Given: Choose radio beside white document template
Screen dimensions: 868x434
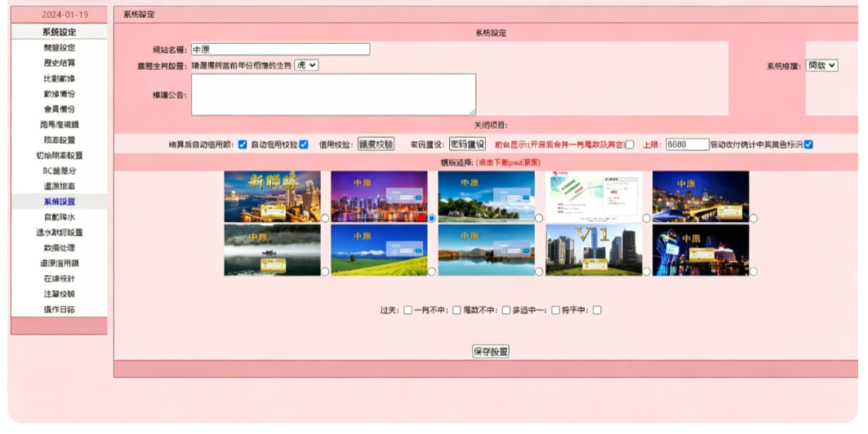Looking at the screenshot, I should tap(646, 219).
